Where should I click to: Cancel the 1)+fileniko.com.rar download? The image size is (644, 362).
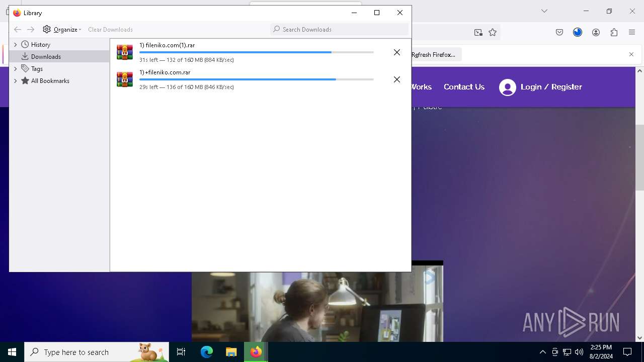pyautogui.click(x=397, y=79)
